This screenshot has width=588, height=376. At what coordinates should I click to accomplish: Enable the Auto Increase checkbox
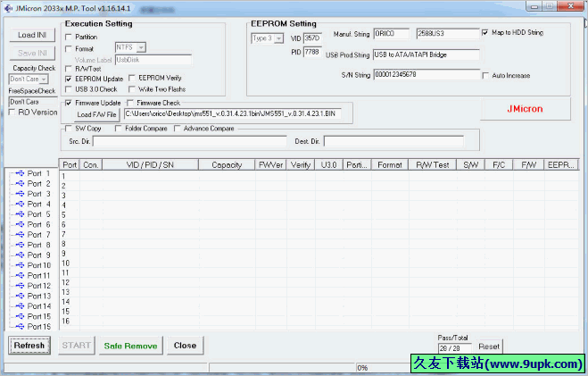click(x=485, y=75)
